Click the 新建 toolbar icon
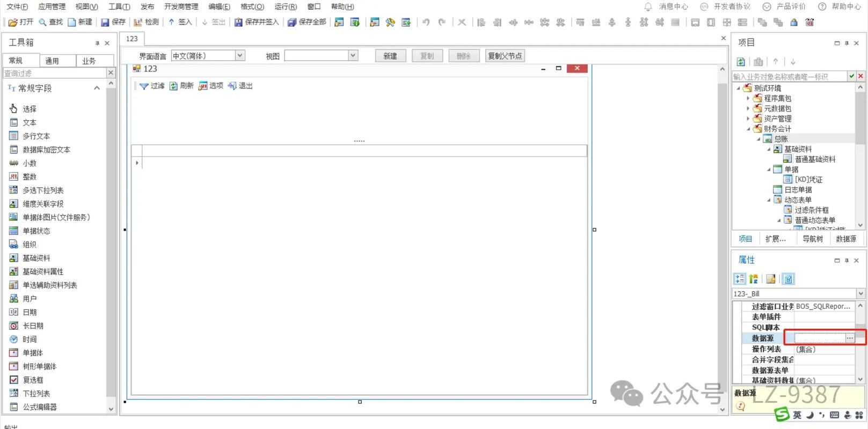 [79, 22]
